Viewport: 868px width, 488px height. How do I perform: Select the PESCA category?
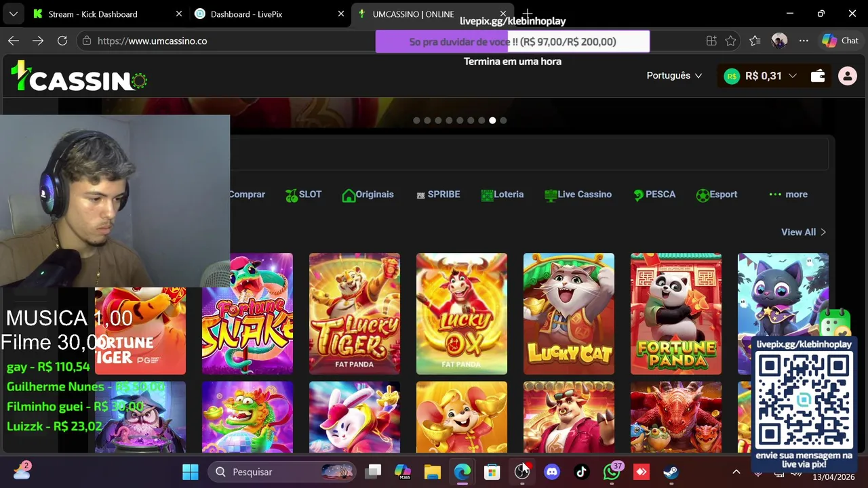click(654, 195)
